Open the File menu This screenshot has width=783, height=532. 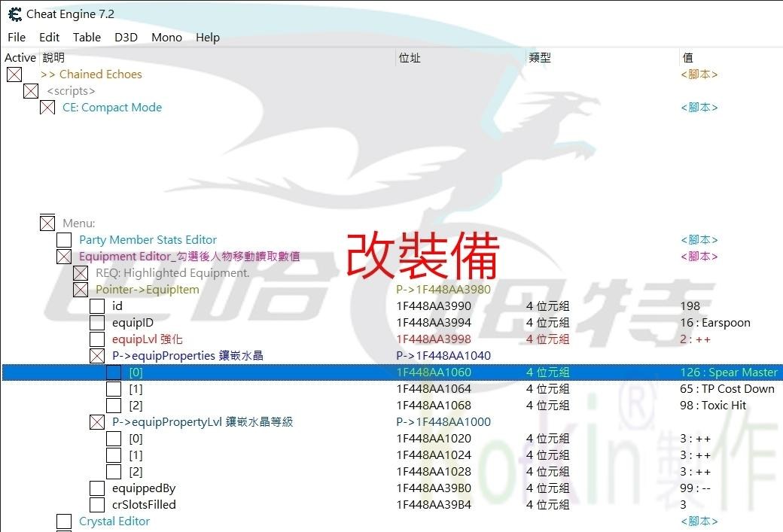(x=17, y=37)
